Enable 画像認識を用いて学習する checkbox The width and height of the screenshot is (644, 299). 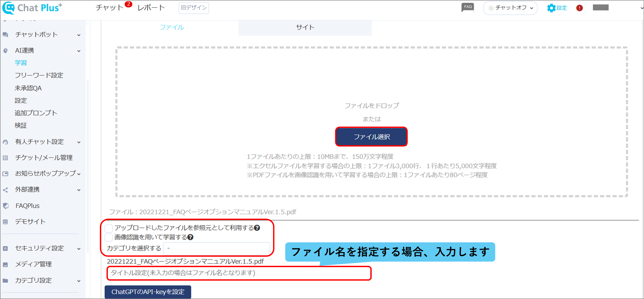pos(109,237)
